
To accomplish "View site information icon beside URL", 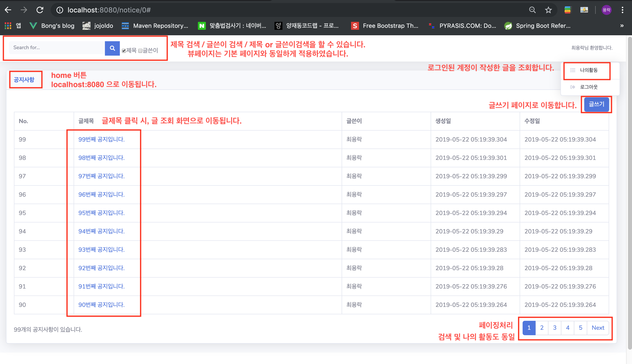I will point(60,10).
